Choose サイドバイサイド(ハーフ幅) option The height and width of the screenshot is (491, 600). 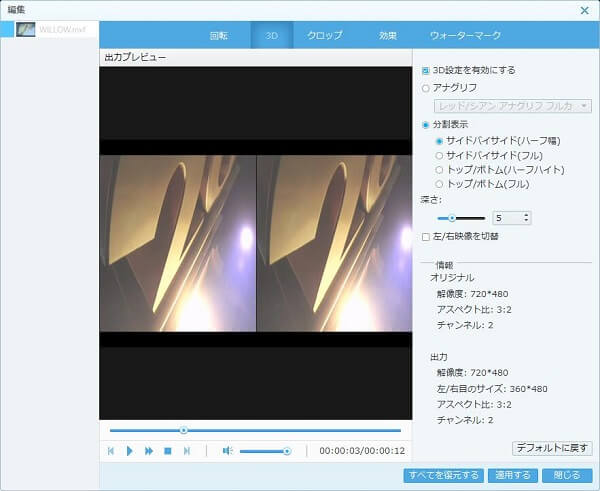439,141
